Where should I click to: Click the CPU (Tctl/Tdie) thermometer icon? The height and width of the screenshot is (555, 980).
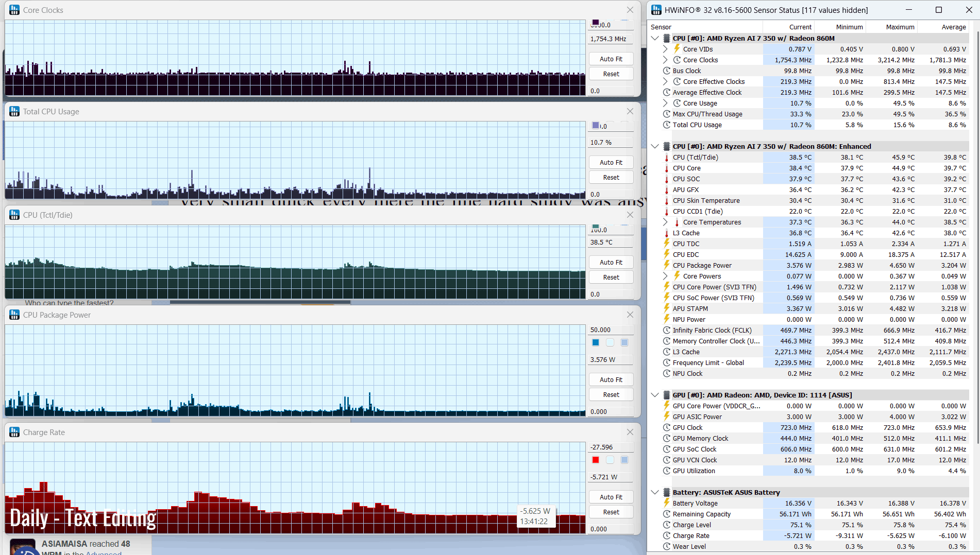pos(667,158)
